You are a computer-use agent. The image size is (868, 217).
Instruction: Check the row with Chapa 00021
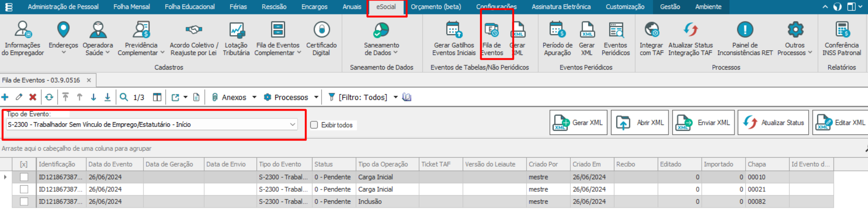tap(24, 189)
